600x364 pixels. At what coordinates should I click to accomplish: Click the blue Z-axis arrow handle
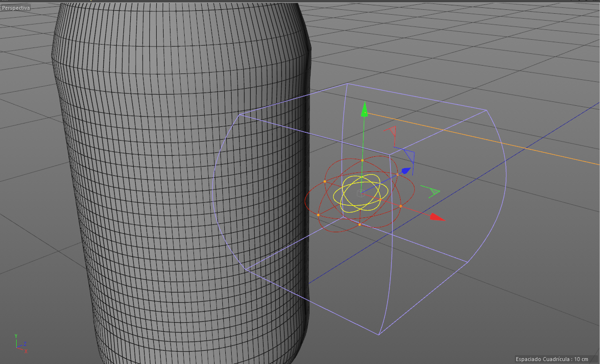[x=406, y=170]
